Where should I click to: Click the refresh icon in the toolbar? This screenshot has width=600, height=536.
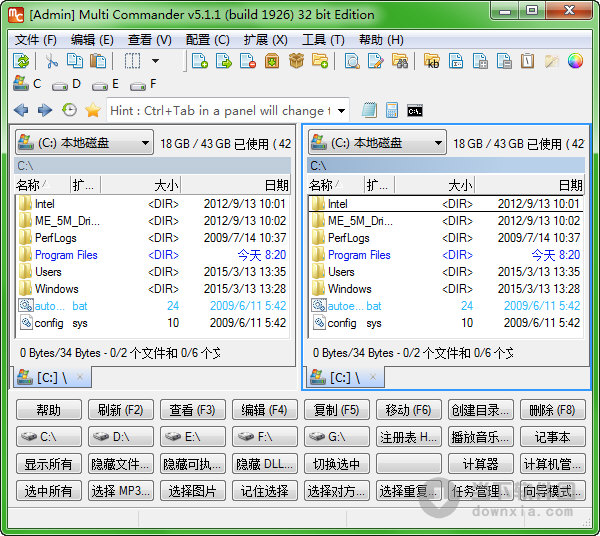pyautogui.click(x=21, y=61)
